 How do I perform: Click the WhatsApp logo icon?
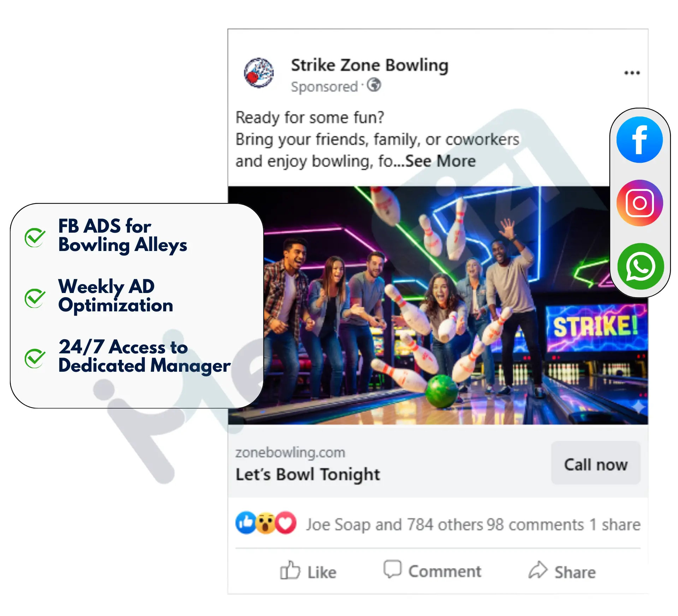point(640,267)
